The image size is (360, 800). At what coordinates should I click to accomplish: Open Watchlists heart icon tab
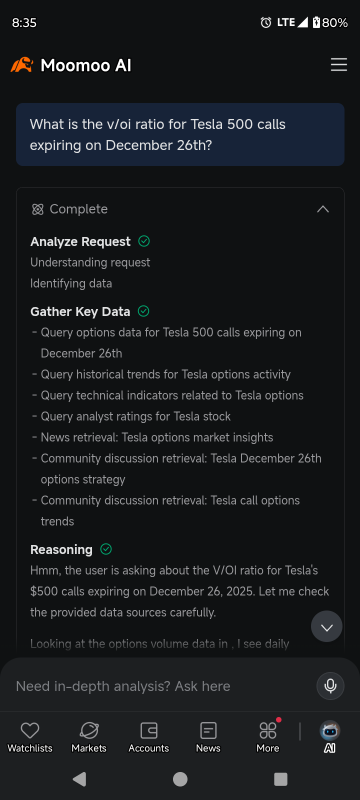tap(30, 737)
